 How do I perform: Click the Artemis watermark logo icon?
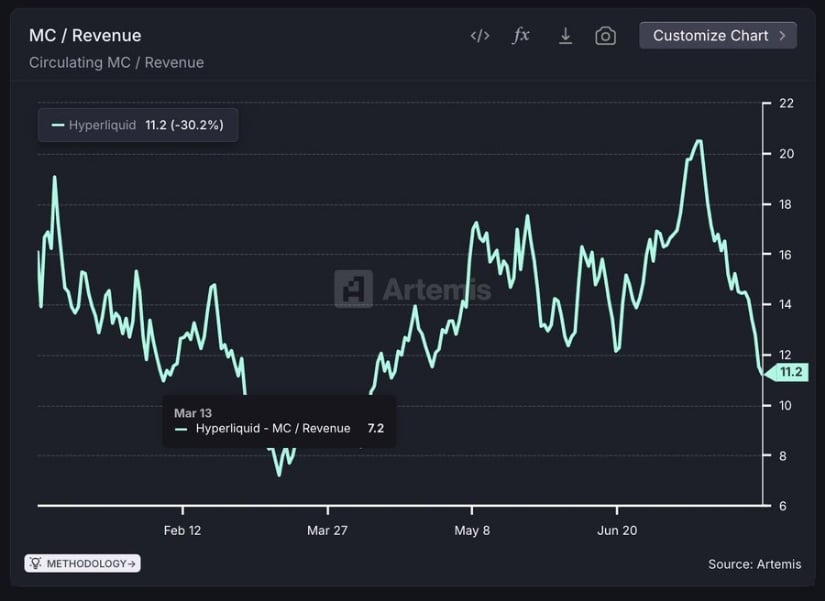(353, 289)
